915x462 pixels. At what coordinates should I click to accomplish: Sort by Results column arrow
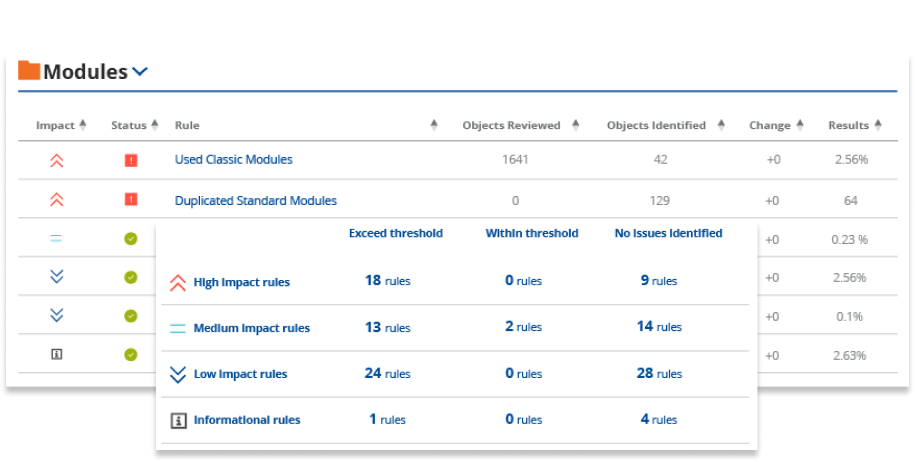coord(877,125)
